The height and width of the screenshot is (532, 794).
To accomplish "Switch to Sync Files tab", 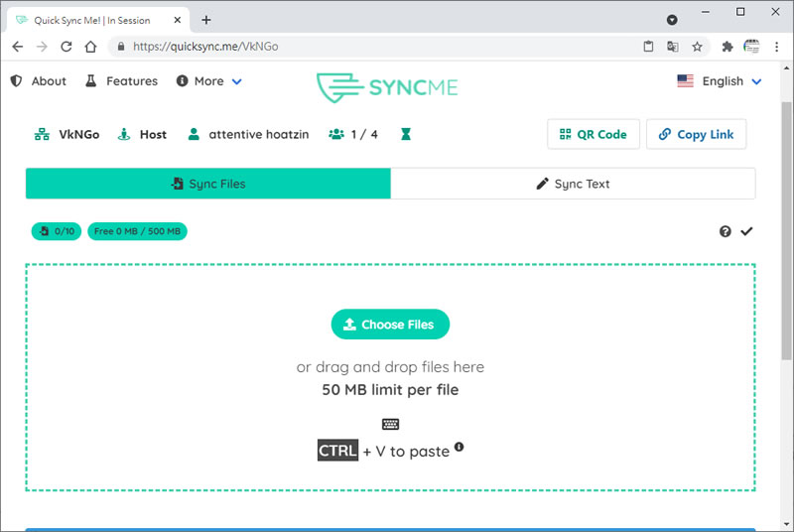I will [208, 184].
